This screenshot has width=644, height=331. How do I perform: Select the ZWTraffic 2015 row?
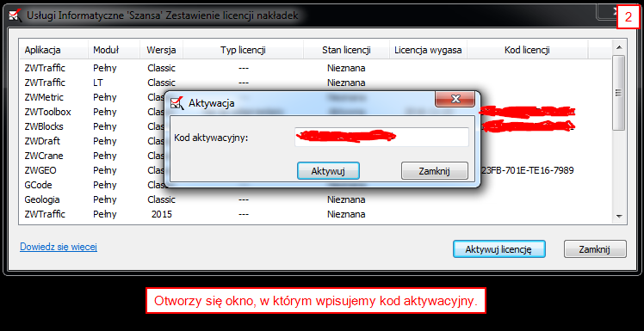click(x=314, y=215)
